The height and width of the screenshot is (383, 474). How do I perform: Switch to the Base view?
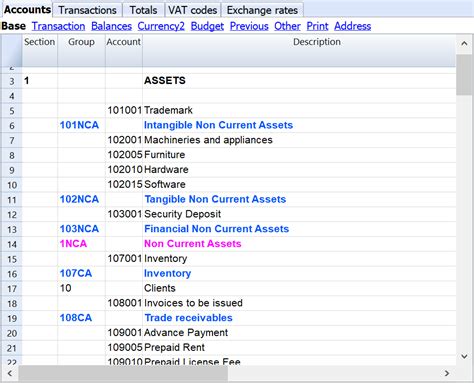coord(13,26)
